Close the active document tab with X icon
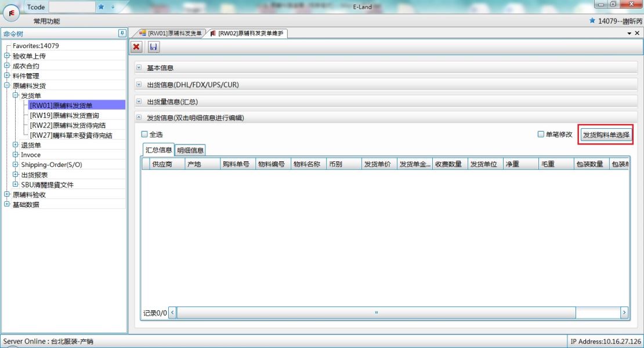Viewport: 644px width, 348px height. point(637,33)
